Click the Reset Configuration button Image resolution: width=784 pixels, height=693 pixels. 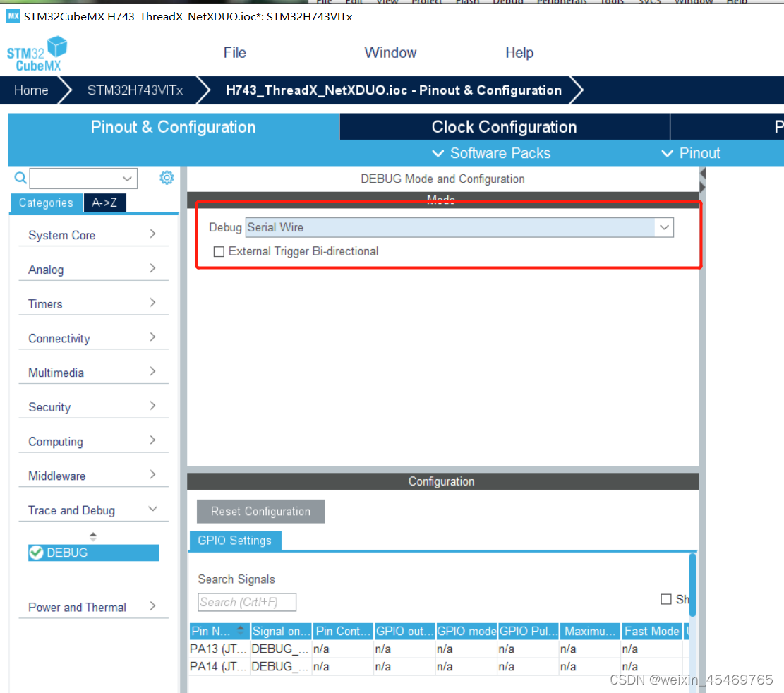260,512
